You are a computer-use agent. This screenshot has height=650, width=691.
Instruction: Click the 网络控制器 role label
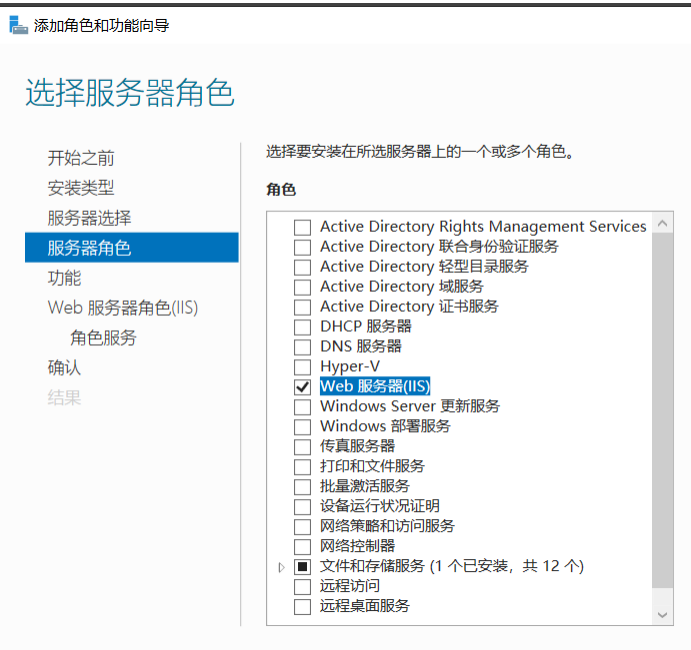coord(357,546)
